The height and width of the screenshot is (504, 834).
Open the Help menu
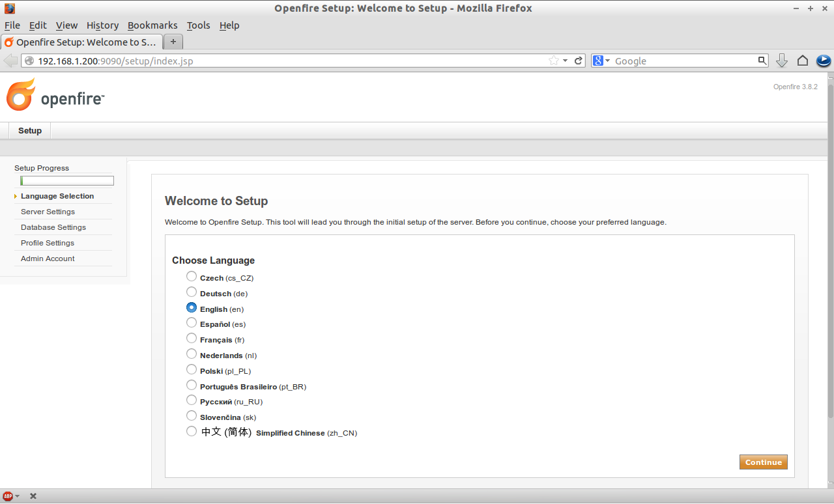pos(229,25)
